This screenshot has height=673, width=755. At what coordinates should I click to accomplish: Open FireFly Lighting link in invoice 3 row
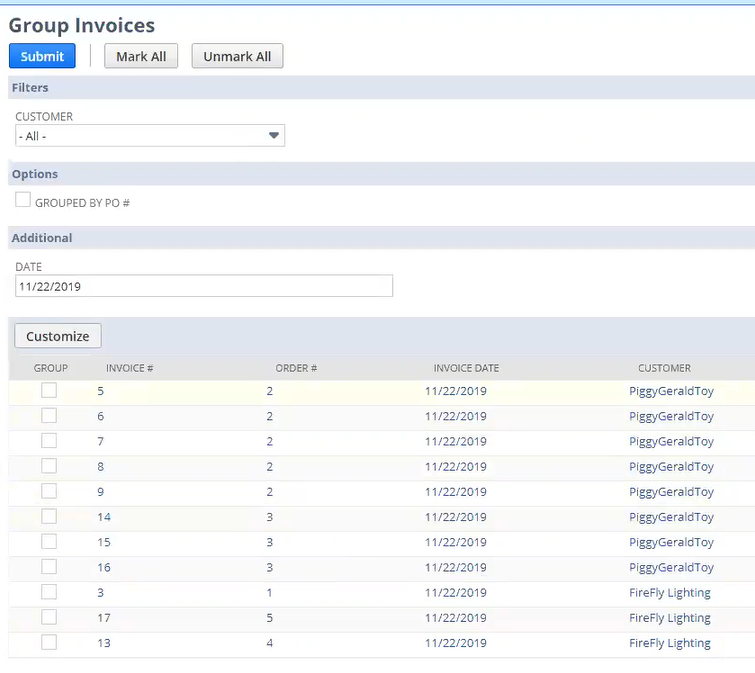coord(670,593)
